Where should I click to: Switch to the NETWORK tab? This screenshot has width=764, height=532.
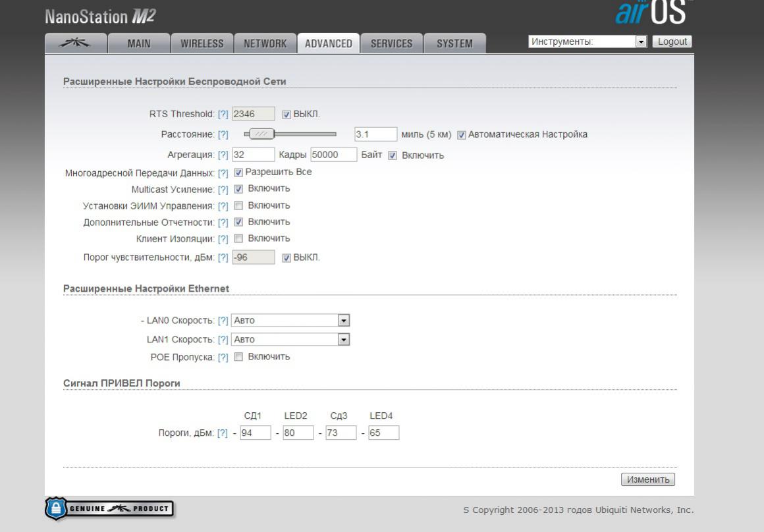point(265,43)
